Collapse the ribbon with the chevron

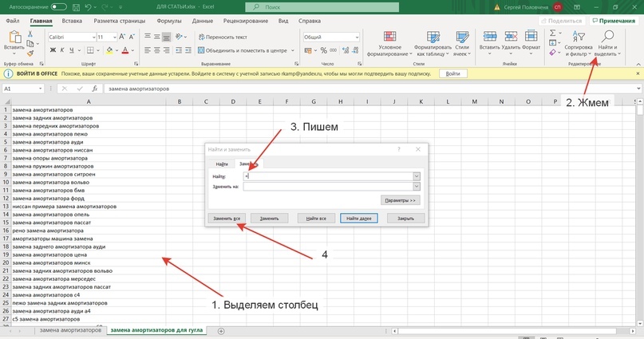click(638, 64)
